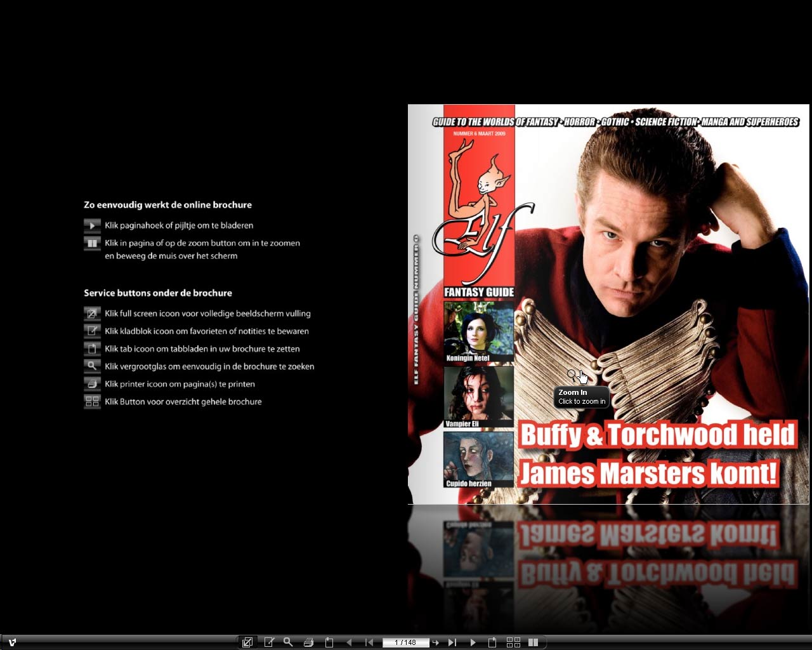Click the cover banner text 'GUIDE TO THE WORLDS OF FANTASY'
The height and width of the screenshot is (650, 812).
click(495, 122)
